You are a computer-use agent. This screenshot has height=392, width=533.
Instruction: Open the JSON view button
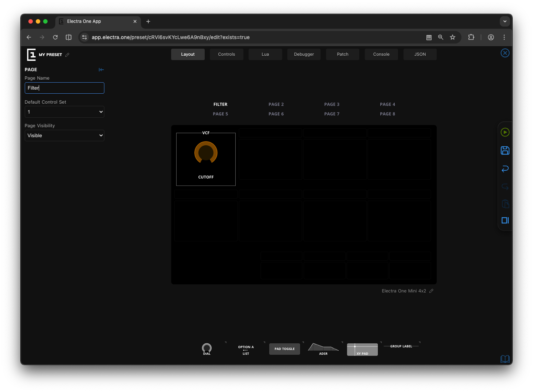point(420,54)
